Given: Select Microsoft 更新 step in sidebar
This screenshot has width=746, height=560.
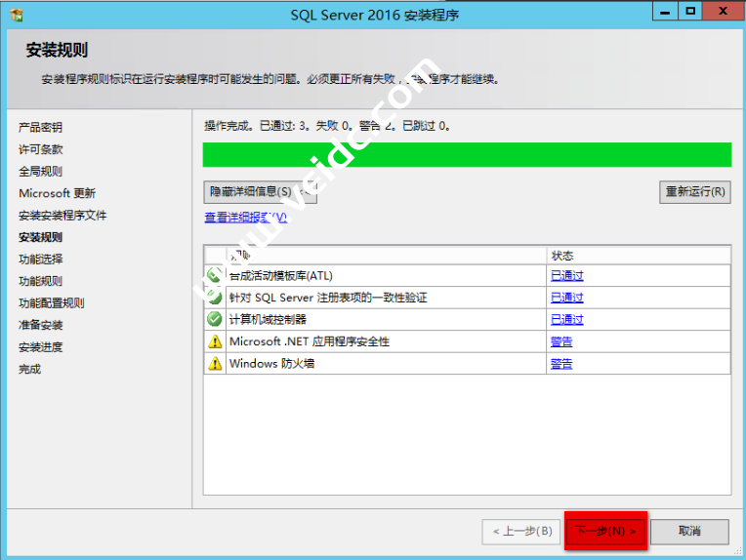Looking at the screenshot, I should click(57, 193).
